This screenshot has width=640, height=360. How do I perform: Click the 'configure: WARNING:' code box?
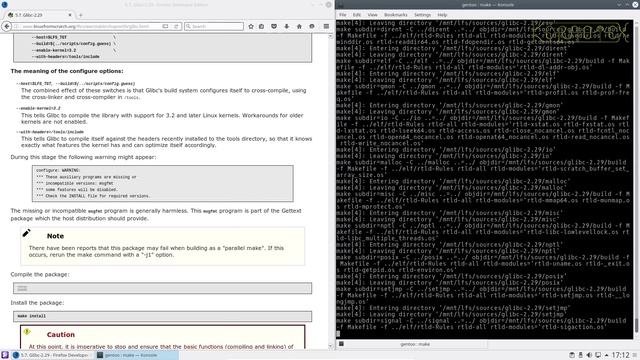tap(162, 183)
